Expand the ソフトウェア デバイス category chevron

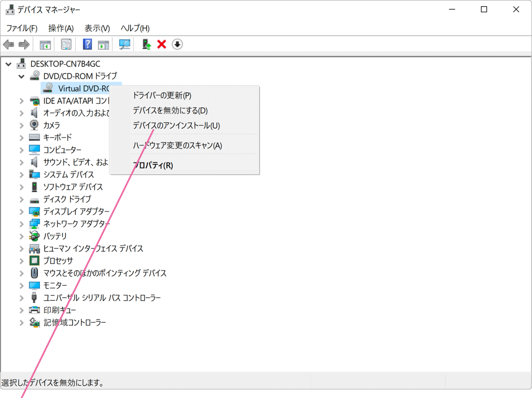(22, 187)
